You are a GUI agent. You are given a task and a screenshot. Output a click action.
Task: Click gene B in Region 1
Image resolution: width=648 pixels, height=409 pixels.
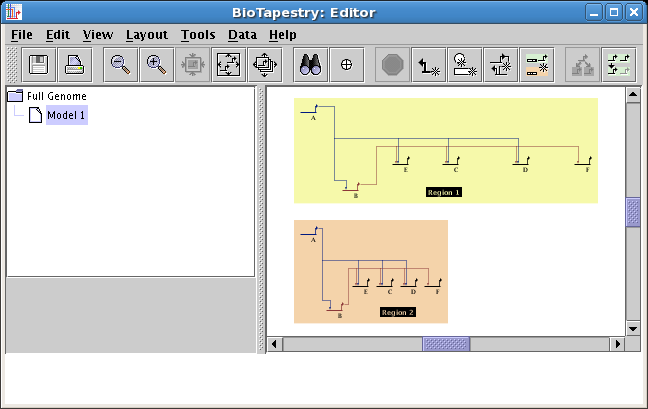351,187
